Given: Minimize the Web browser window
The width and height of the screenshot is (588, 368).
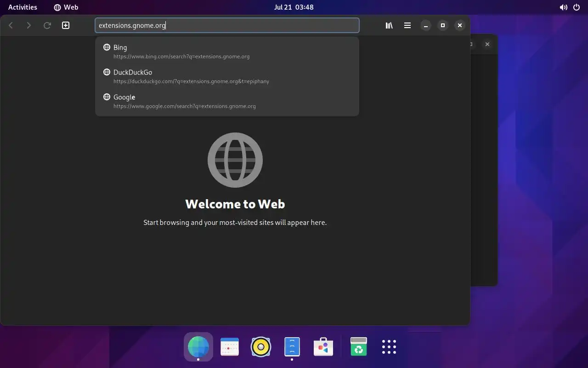Looking at the screenshot, I should tap(426, 25).
